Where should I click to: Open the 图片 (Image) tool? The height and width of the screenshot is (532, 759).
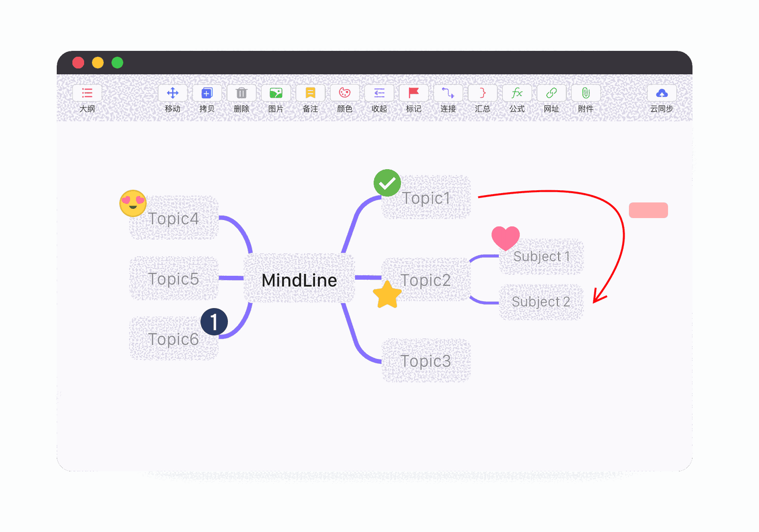click(276, 93)
